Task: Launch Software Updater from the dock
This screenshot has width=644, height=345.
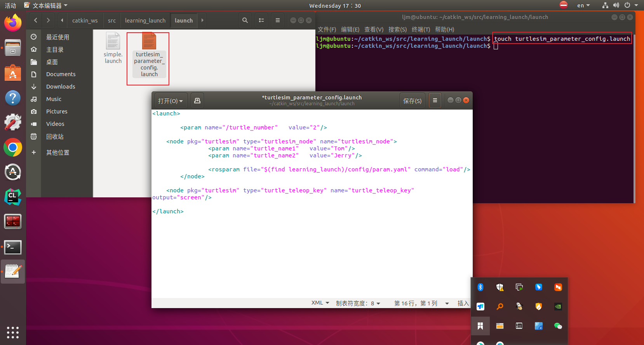Action: (x=13, y=172)
